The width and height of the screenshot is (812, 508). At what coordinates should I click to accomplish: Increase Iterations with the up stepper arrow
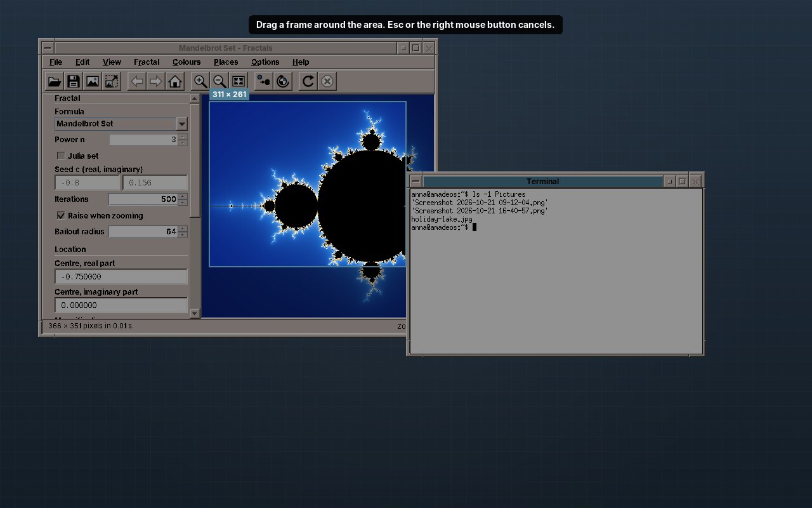point(183,196)
